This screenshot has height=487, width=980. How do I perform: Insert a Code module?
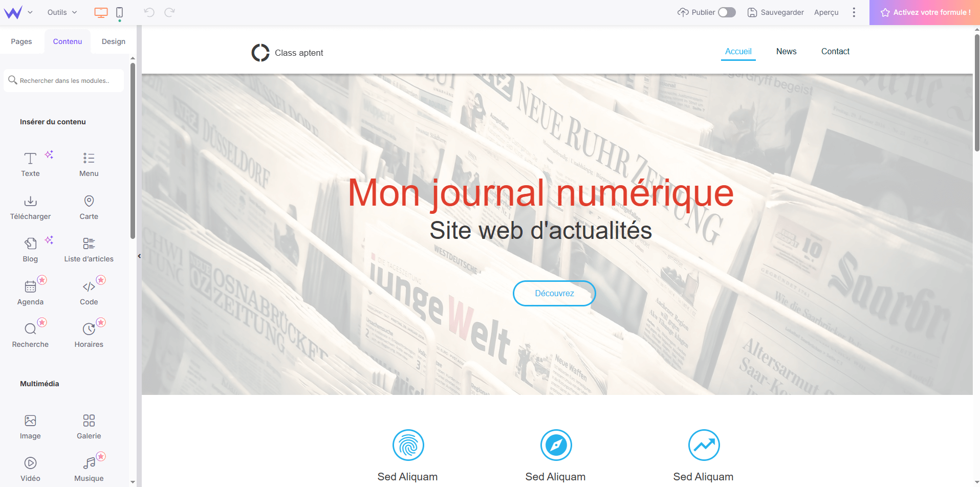tap(89, 292)
